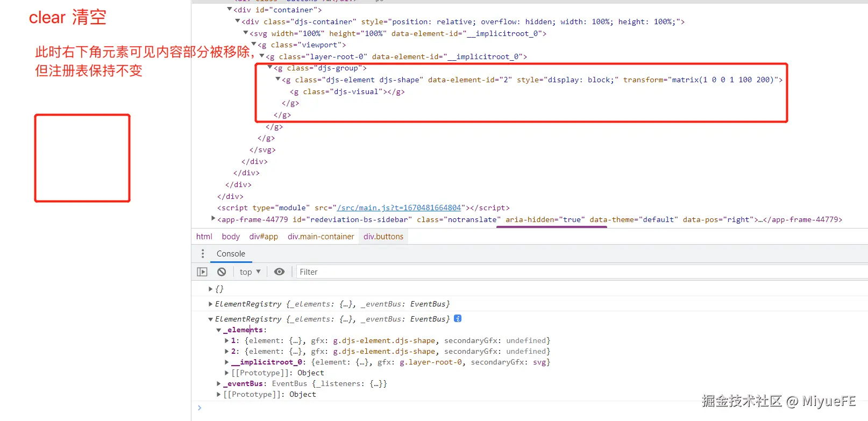This screenshot has width=868, height=421.
Task: Select the script type="module" line
Action: click(x=364, y=208)
